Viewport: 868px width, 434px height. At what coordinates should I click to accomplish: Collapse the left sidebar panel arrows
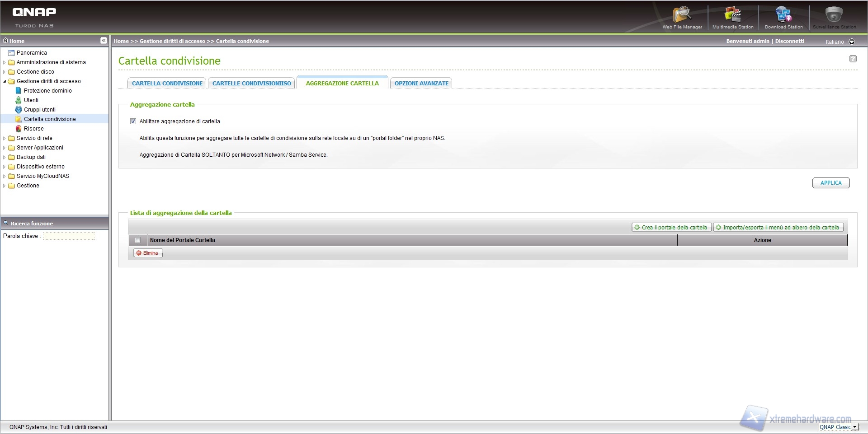click(104, 41)
